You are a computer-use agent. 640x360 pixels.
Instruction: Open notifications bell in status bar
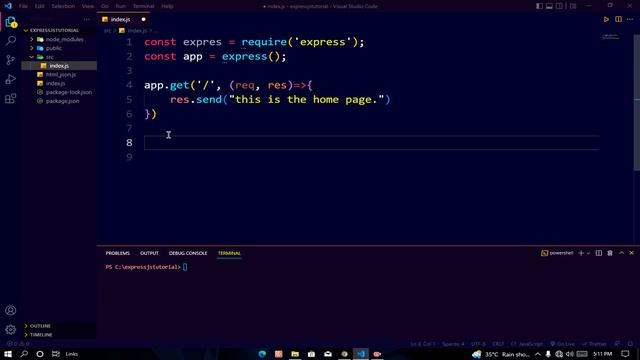click(x=630, y=344)
